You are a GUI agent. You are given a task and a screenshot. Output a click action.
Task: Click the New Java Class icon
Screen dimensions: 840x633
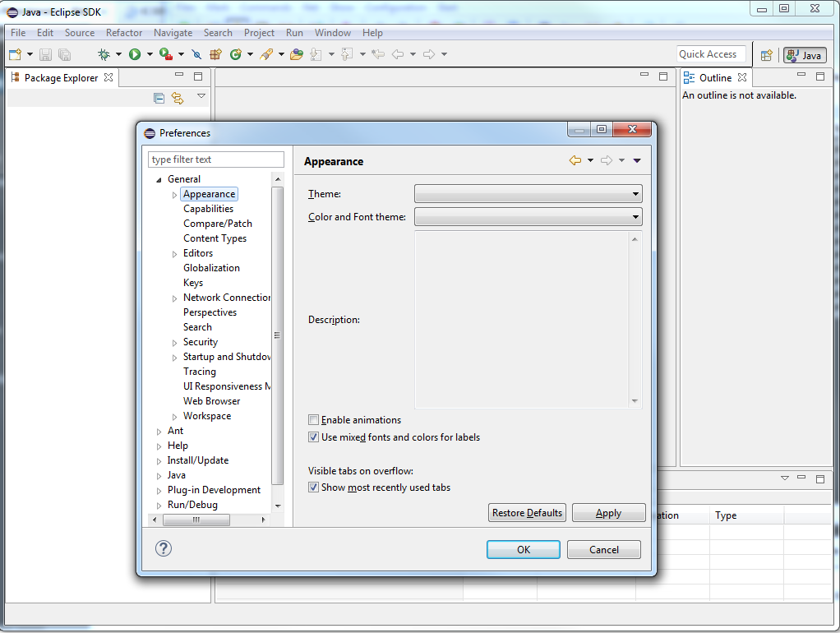point(235,54)
